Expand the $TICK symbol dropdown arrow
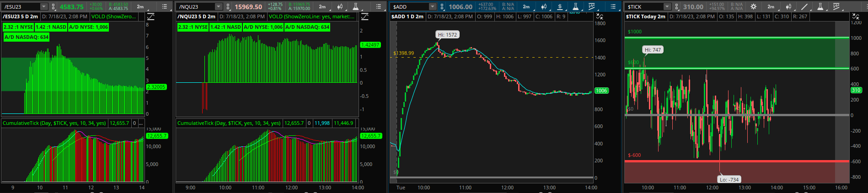 667,7
